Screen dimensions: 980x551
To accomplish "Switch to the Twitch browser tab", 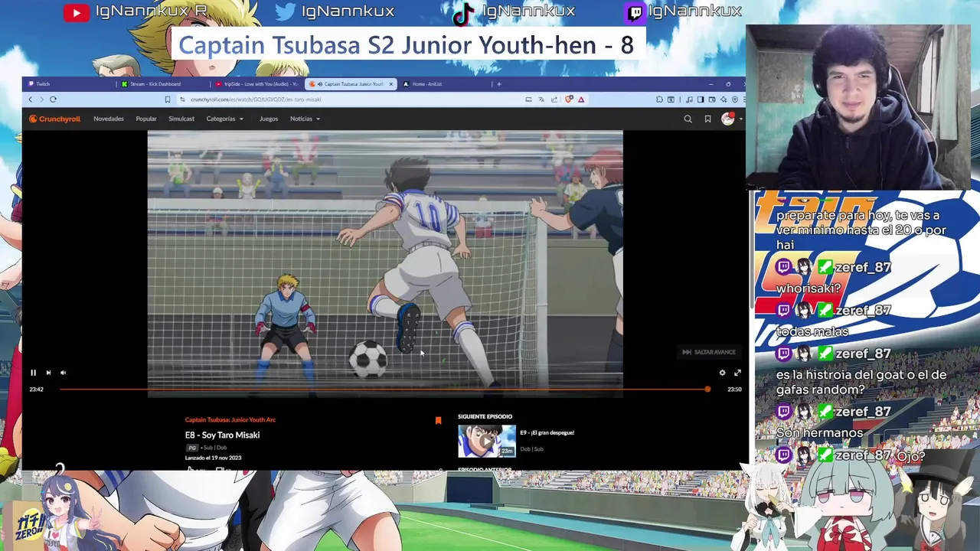I will (69, 84).
